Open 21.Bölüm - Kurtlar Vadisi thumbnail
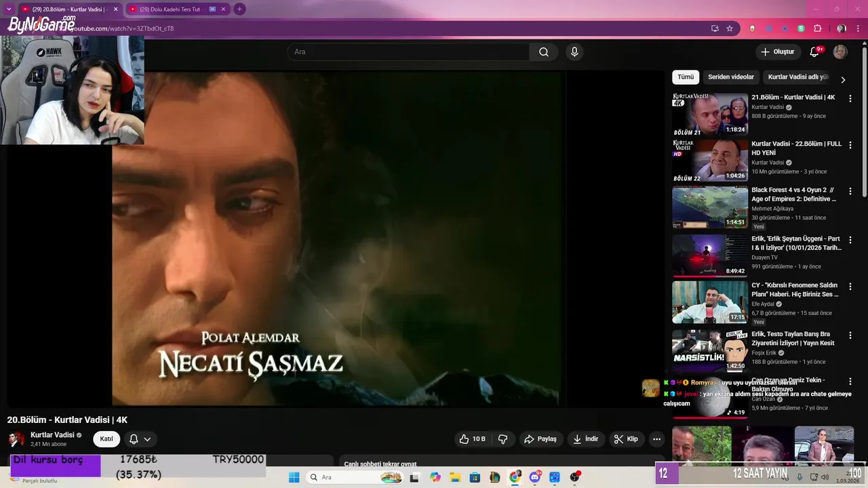Image resolution: width=868 pixels, height=488 pixels. tap(710, 115)
